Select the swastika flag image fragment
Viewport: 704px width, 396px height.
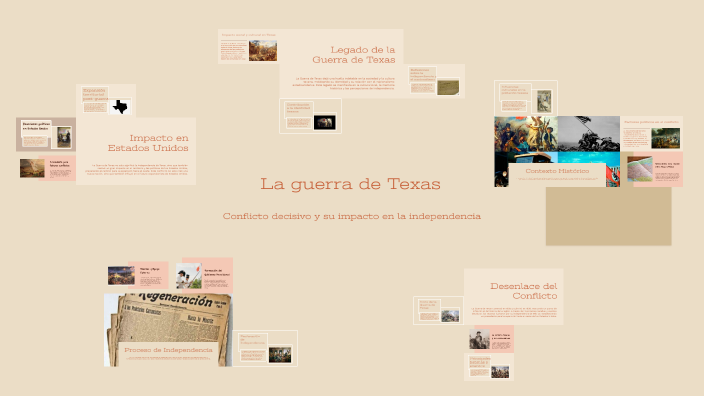(613, 175)
